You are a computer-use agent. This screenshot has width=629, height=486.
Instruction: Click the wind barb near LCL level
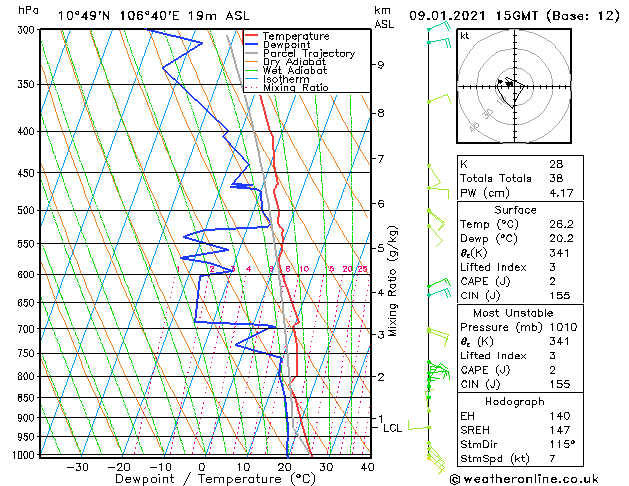click(418, 425)
